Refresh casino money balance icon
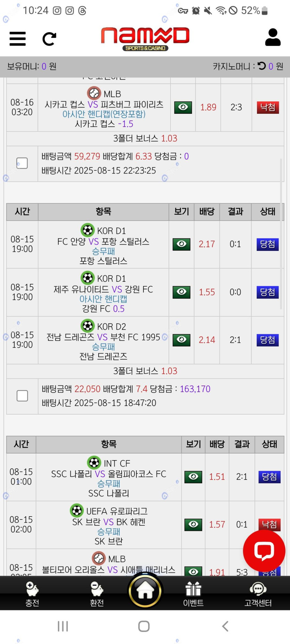This screenshot has height=644, width=290. 262,66
